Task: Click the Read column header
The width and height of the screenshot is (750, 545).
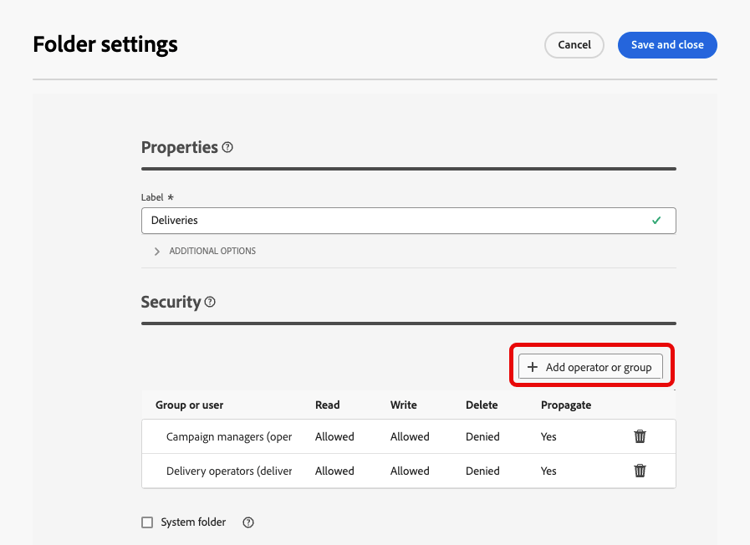Action: tap(327, 405)
